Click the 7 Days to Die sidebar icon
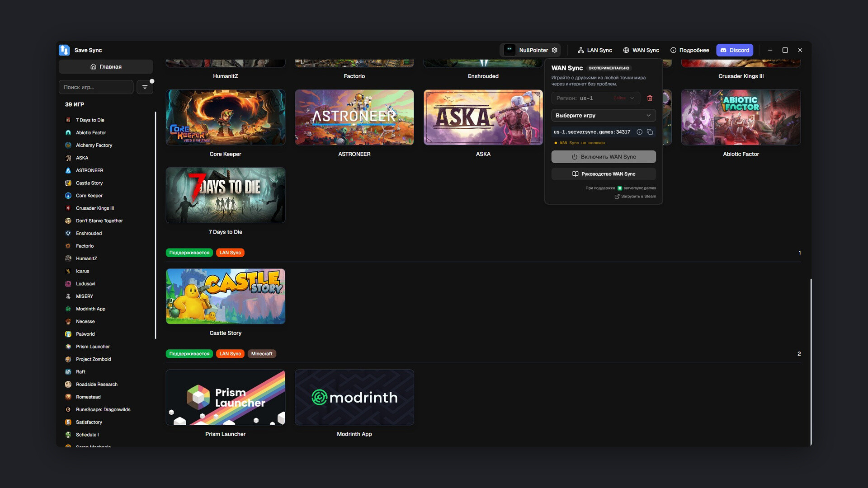This screenshot has height=488, width=868. [68, 120]
